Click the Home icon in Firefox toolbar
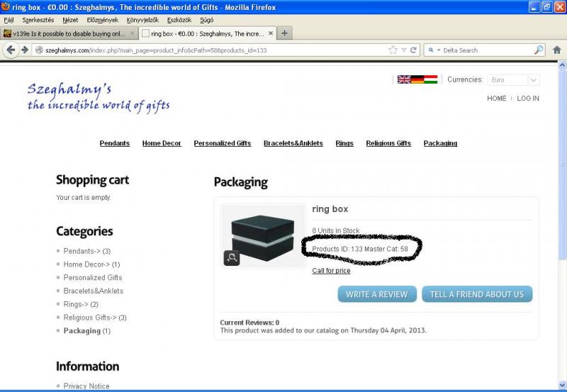This screenshot has width=567, height=392. 557,50
